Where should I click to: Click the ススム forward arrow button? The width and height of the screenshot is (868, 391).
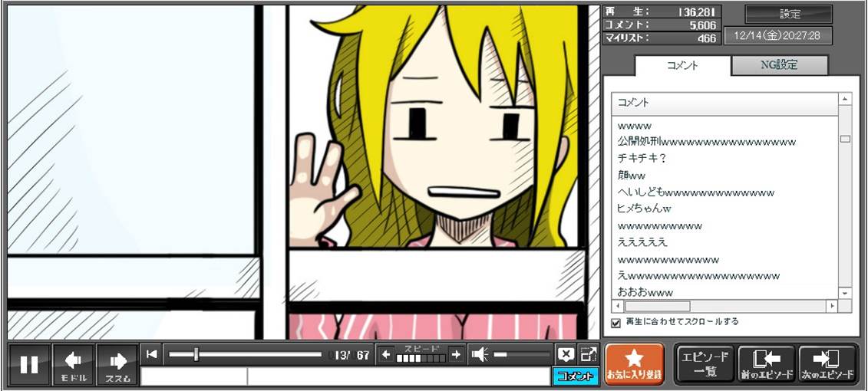tap(117, 364)
